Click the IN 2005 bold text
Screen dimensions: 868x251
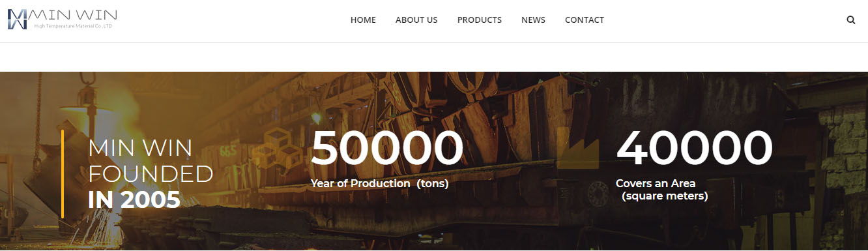(x=134, y=200)
